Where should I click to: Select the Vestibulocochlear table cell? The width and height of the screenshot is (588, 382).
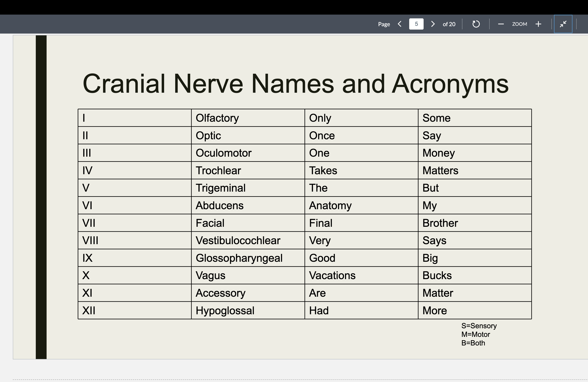point(238,240)
